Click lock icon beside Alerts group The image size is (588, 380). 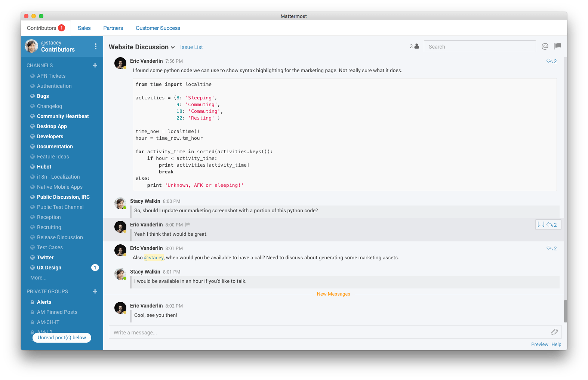pos(33,302)
